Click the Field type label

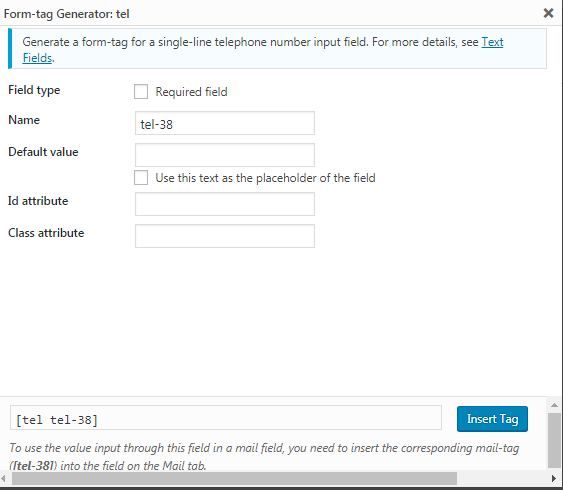(34, 90)
